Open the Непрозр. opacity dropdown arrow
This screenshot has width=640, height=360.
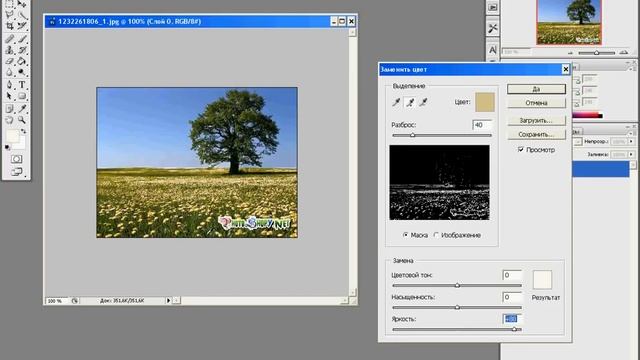631,142
